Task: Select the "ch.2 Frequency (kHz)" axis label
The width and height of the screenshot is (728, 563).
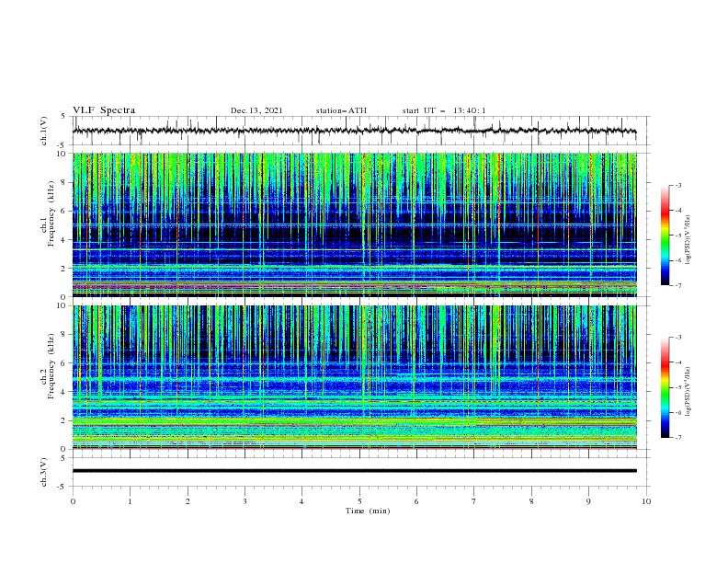Action: (x=48, y=365)
